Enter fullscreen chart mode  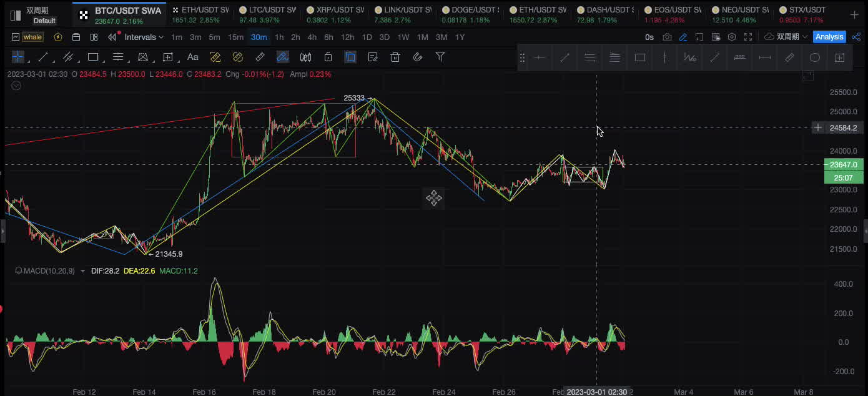point(747,37)
